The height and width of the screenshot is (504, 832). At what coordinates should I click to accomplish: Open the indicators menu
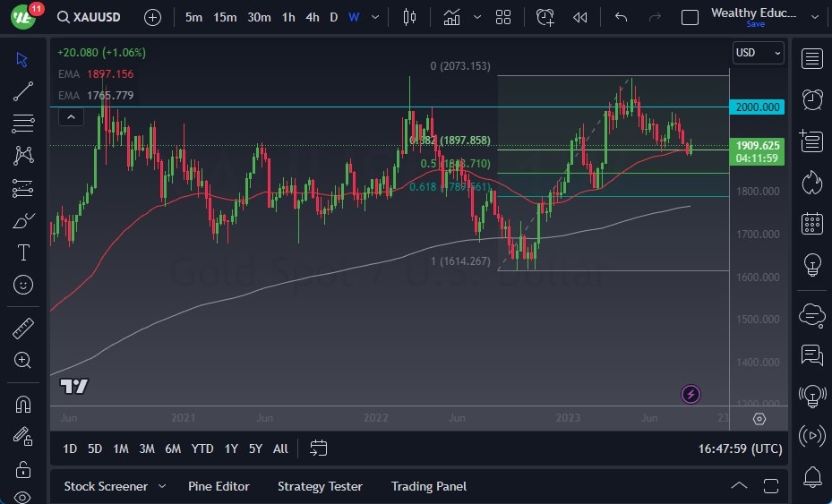click(451, 18)
